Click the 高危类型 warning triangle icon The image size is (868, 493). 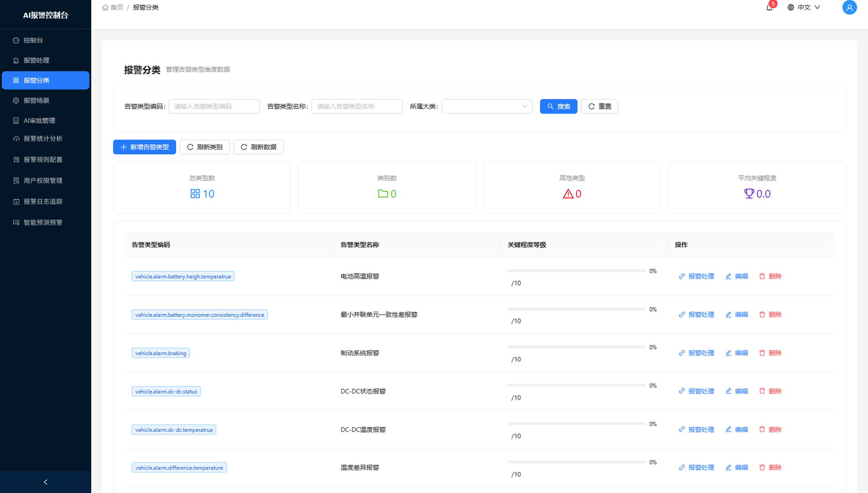click(x=568, y=194)
